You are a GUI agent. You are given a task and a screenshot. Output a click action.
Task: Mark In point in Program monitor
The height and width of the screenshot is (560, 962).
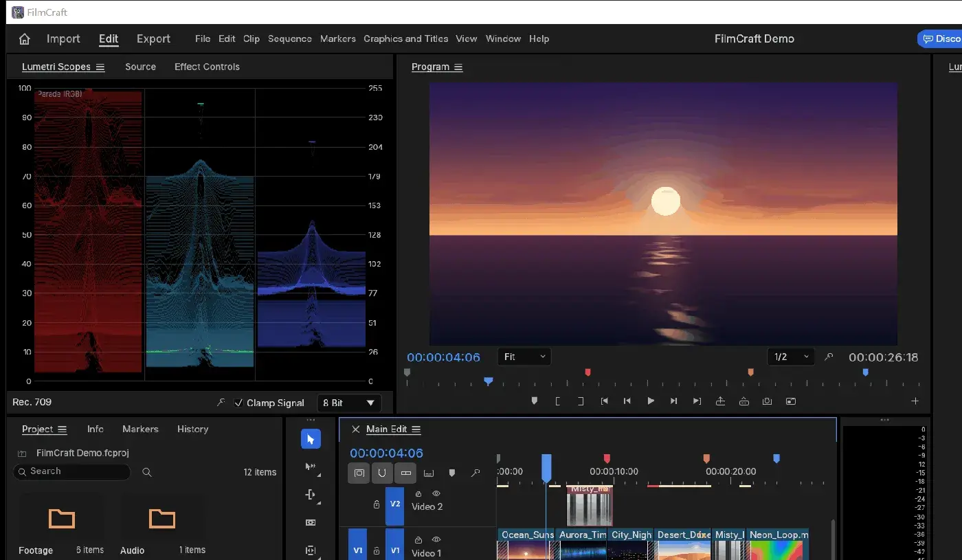[x=558, y=401]
